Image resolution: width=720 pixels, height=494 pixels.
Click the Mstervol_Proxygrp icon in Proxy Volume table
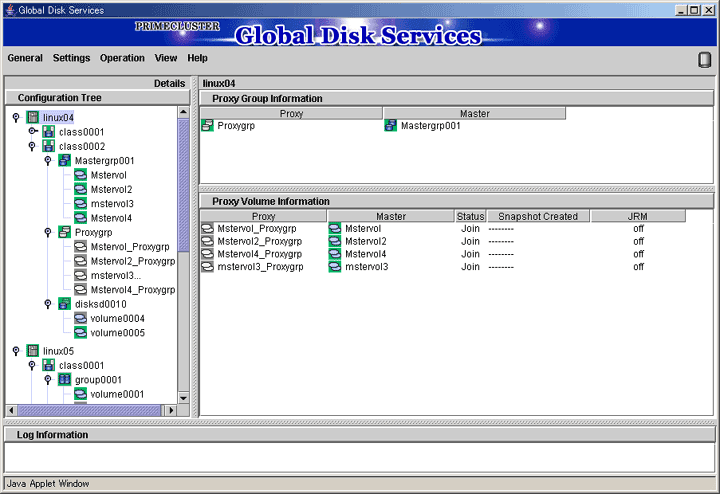(x=208, y=228)
